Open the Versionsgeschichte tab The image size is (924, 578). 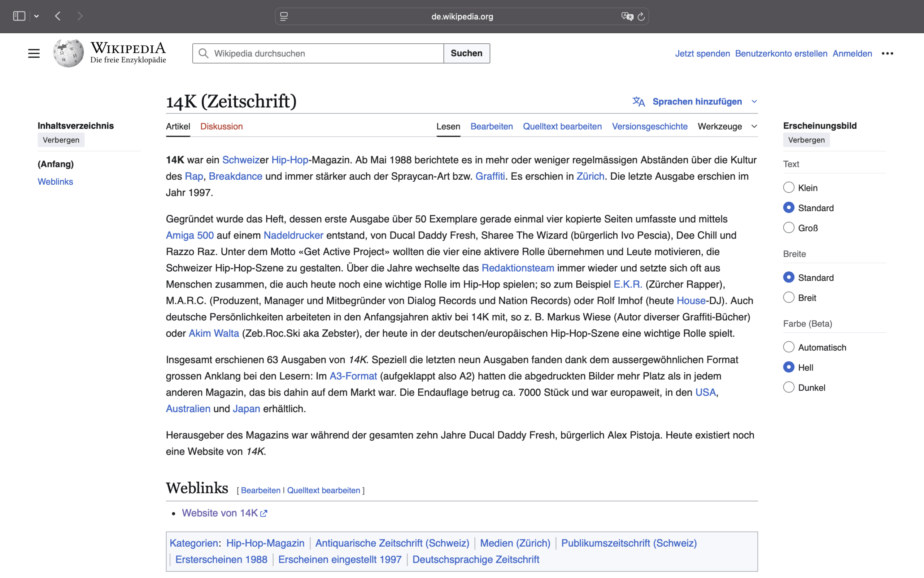tap(649, 127)
